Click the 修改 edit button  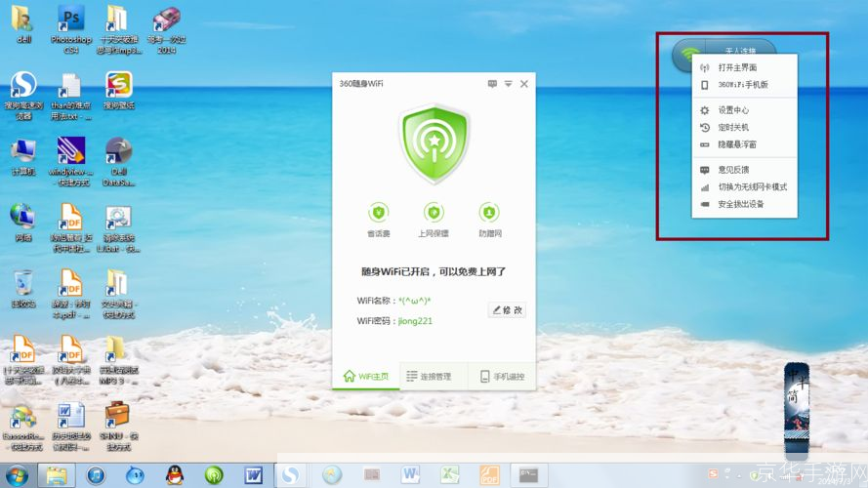tap(507, 309)
